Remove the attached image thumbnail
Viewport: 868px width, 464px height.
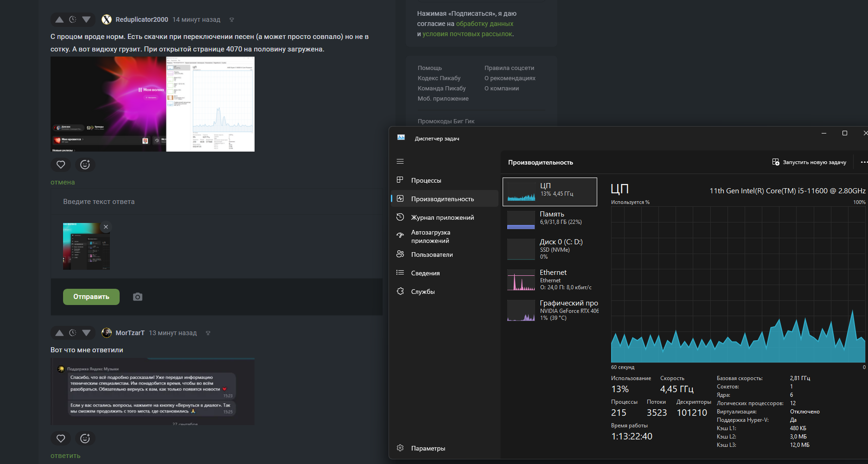[106, 227]
